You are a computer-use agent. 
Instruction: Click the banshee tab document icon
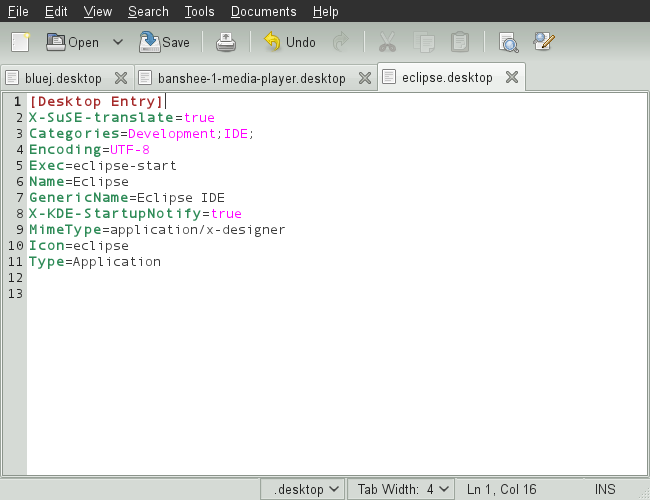coord(145,78)
